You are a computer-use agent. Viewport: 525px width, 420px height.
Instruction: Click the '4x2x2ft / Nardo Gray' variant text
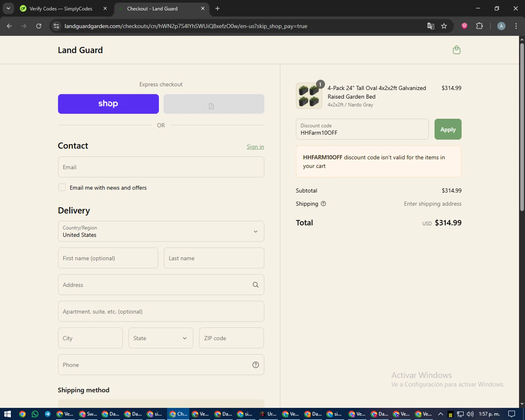[350, 105]
